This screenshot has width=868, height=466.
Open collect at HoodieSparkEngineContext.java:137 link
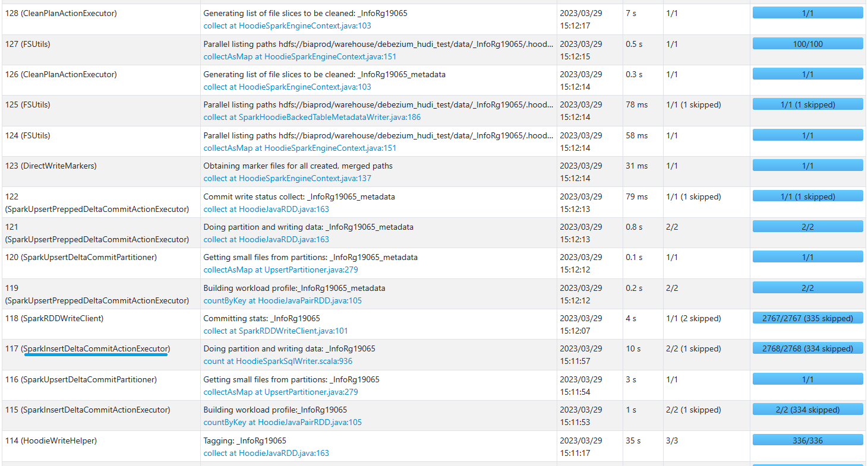point(288,179)
